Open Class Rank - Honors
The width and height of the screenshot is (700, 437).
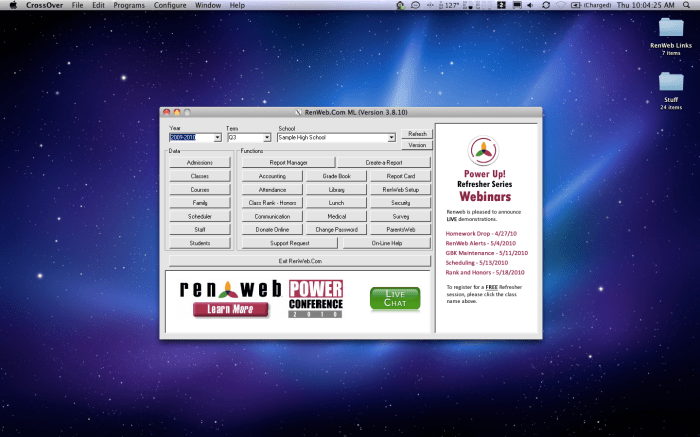[272, 203]
